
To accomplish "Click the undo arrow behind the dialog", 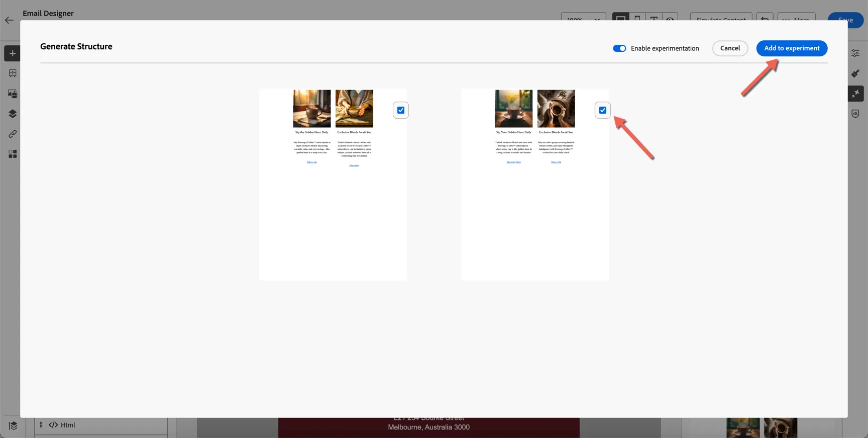I will (765, 20).
